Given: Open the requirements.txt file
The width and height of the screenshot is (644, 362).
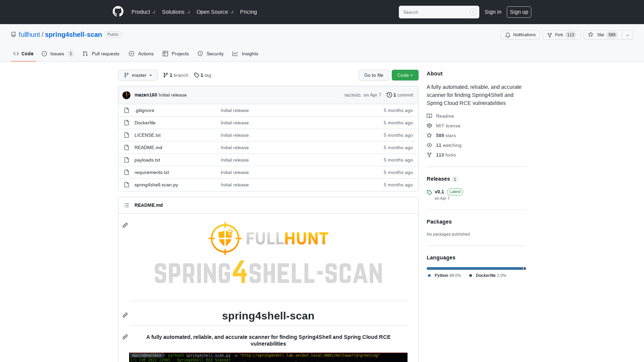Looking at the screenshot, I should click(152, 172).
